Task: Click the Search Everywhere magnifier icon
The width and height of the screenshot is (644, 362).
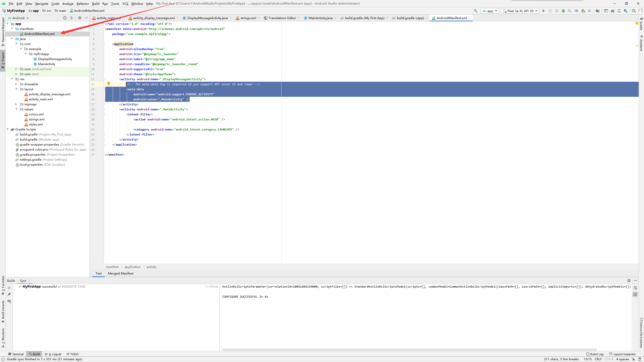Action: pyautogui.click(x=634, y=11)
